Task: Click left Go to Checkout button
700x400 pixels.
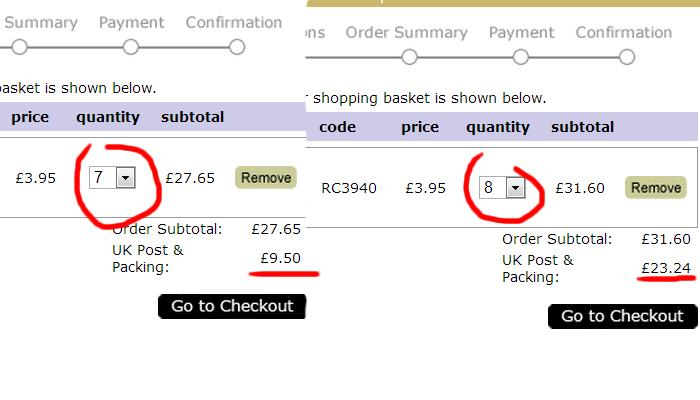Action: pyautogui.click(x=232, y=306)
